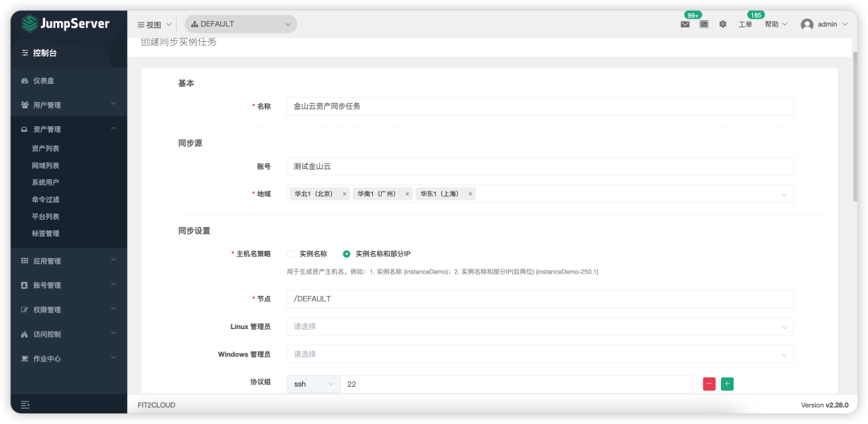Remove the 华北1（北京） region tag
Screen dimensions: 868x424
click(344, 194)
